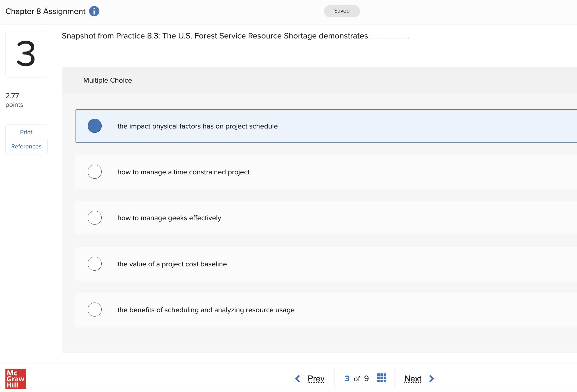Open the question grid navigator icon

click(x=381, y=378)
